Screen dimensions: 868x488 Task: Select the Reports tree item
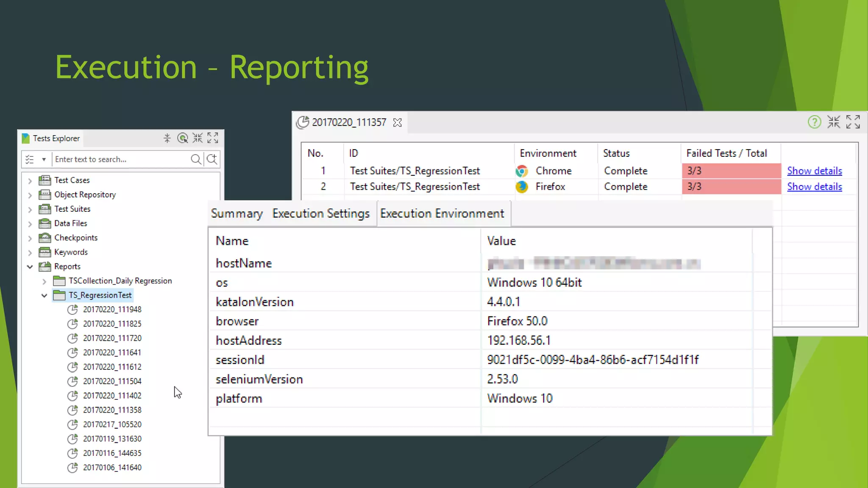coord(67,266)
